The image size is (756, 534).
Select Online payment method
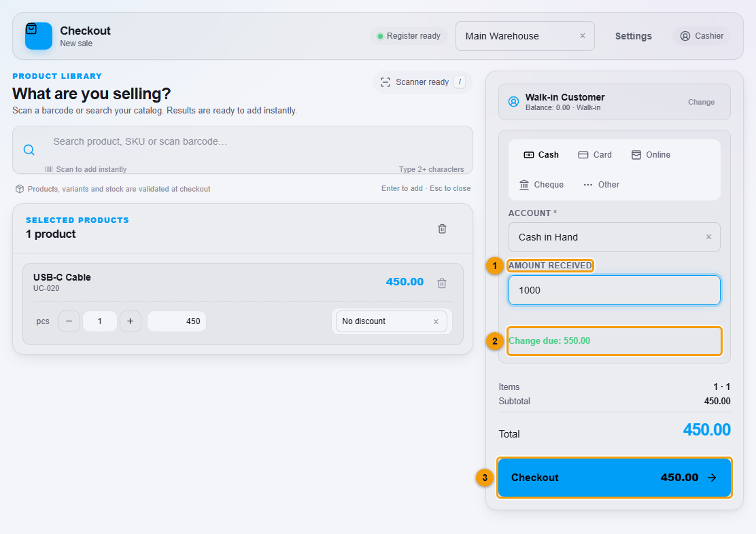click(x=651, y=155)
